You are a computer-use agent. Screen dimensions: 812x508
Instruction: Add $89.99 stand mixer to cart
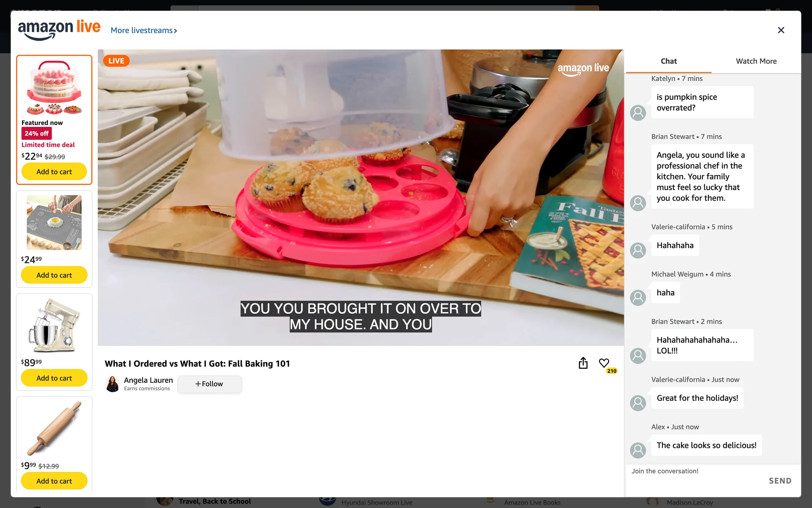tap(54, 378)
